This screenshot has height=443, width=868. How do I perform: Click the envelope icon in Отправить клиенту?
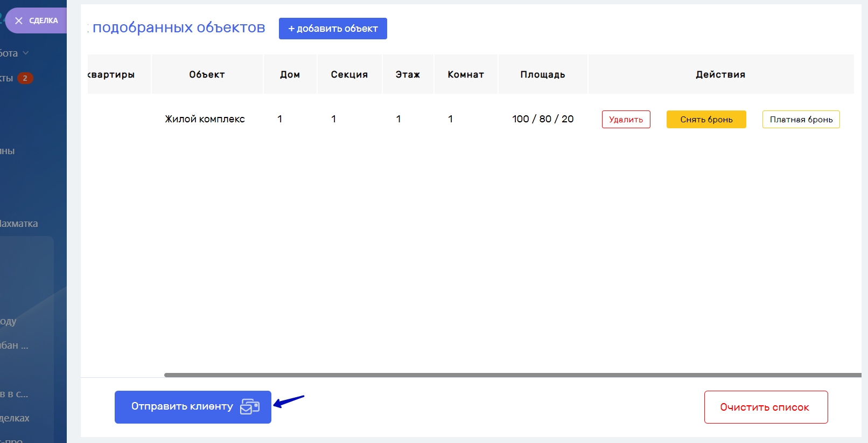[x=249, y=407]
